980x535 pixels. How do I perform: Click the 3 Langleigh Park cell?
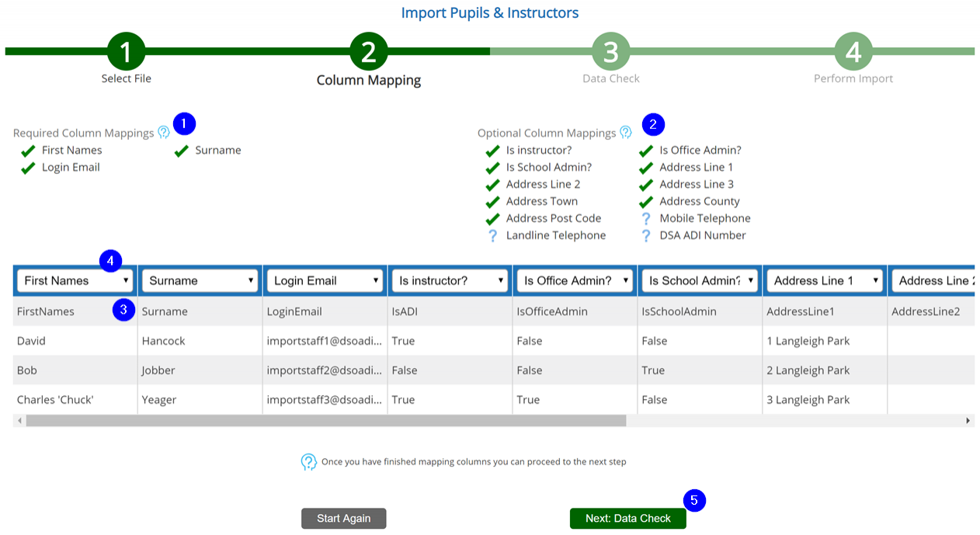[x=825, y=400]
